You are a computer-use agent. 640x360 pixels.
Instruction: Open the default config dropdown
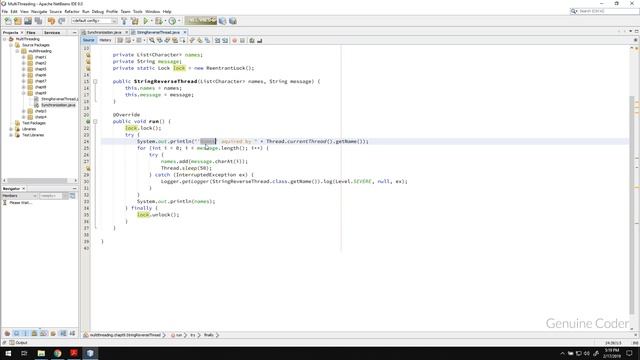tap(94, 21)
